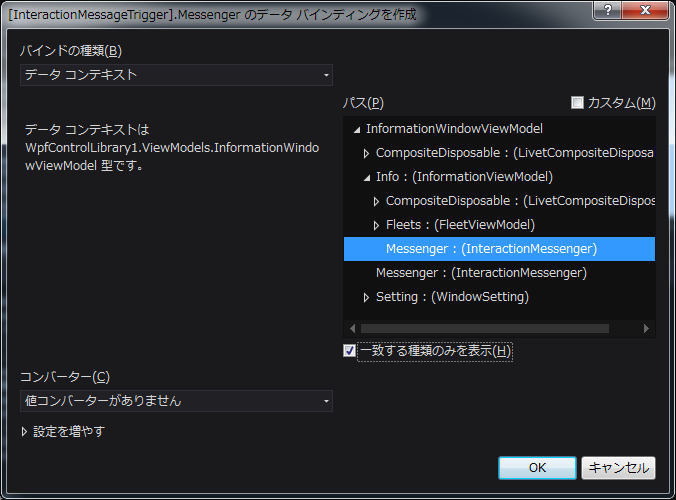Select Setting : (WindowSetting) row
This screenshot has height=500, width=676.
coord(452,297)
